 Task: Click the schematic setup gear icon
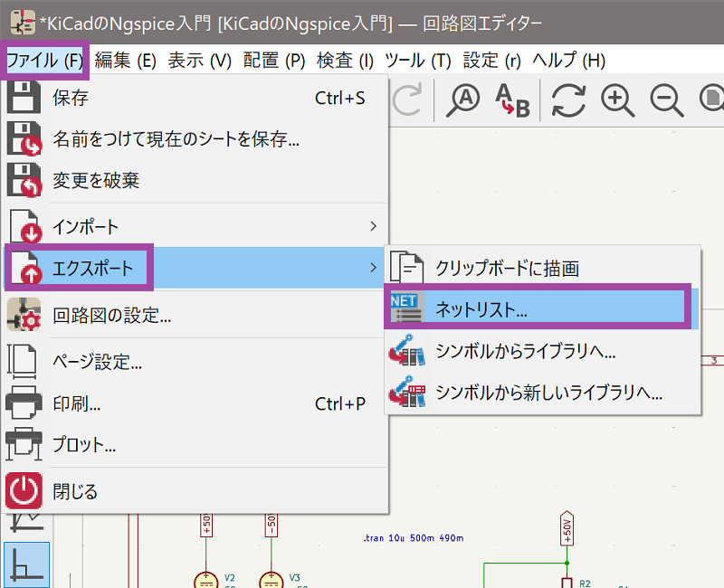point(24,315)
